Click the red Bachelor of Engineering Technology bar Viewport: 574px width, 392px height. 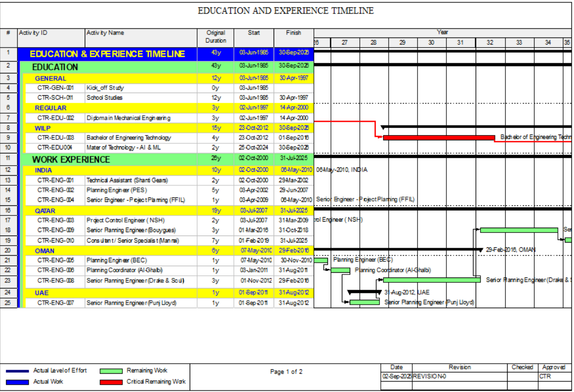[439, 138]
